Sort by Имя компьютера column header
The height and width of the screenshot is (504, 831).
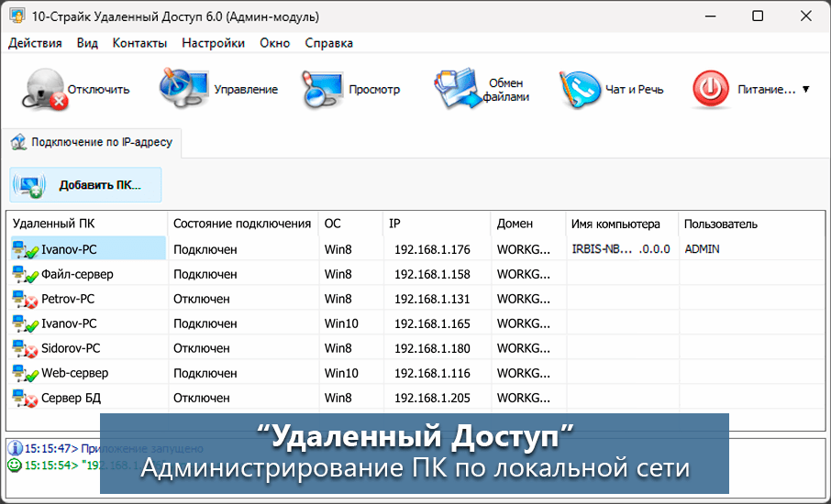tap(622, 224)
